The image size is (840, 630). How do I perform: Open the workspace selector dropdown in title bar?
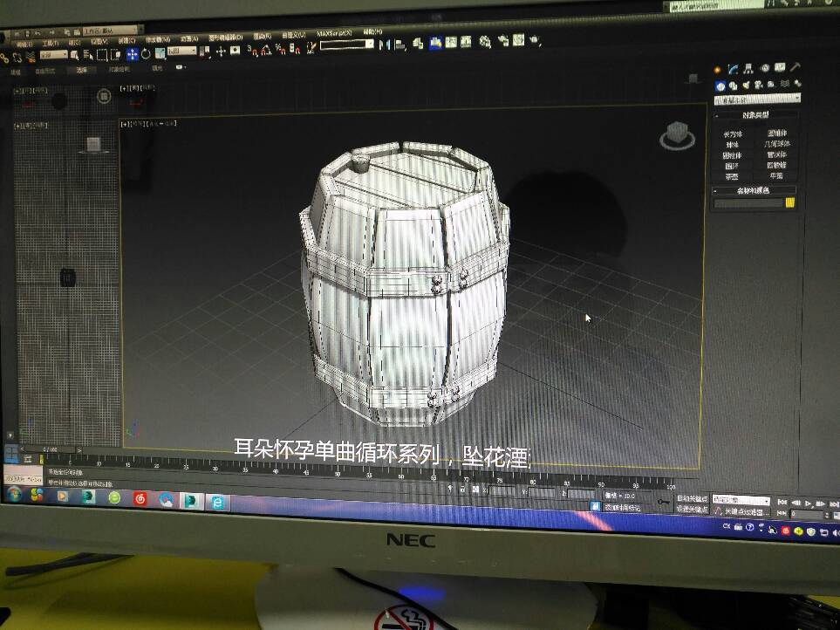tap(111, 31)
